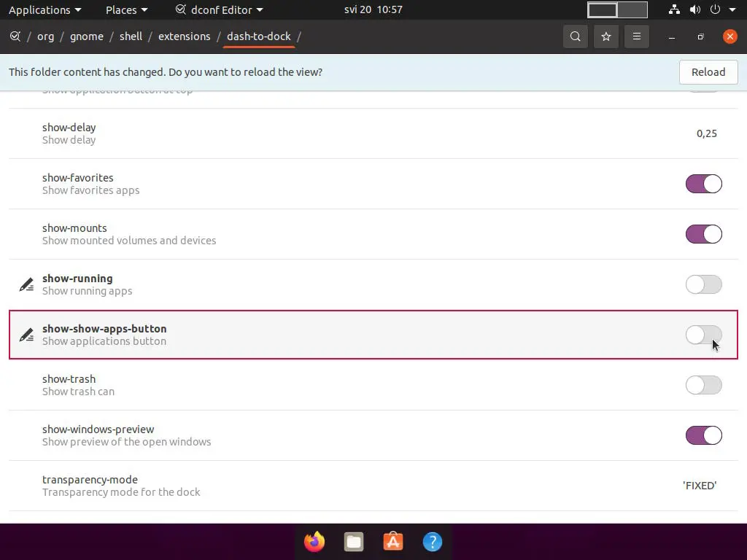Go to org in the path bar

[46, 36]
